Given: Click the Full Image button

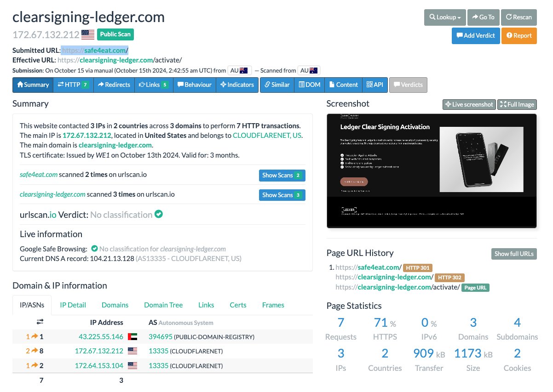Looking at the screenshot, I should tap(517, 104).
